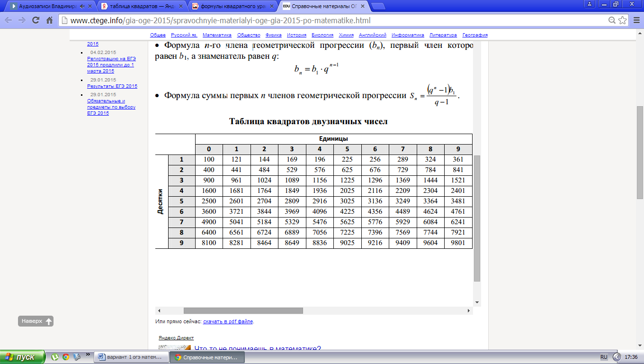Click the taskbar clock 17:36
This screenshot has height=364, width=644.
pyautogui.click(x=631, y=357)
